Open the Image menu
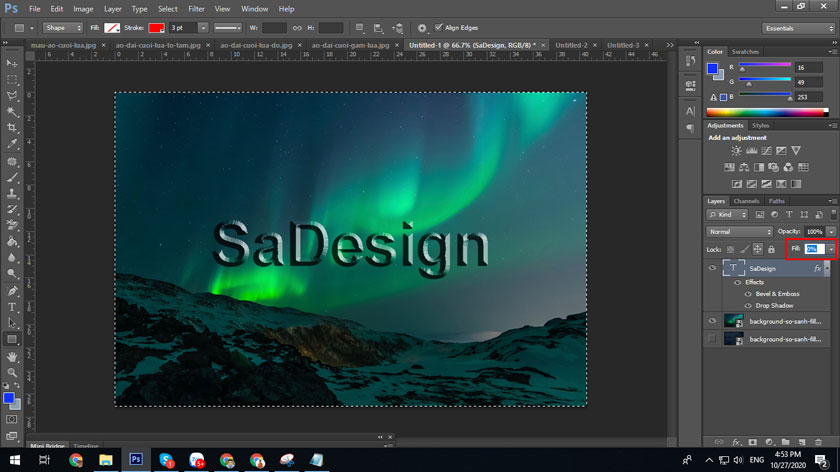 click(x=83, y=9)
